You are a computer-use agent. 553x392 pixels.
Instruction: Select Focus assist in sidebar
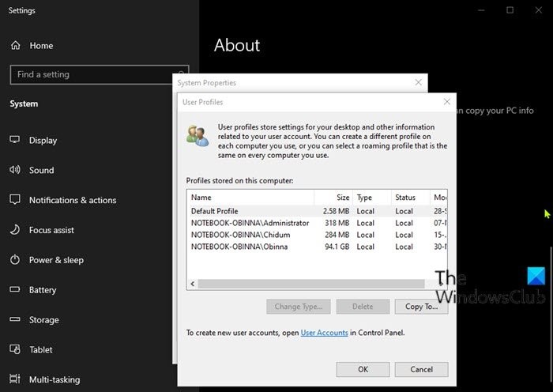pyautogui.click(x=51, y=230)
